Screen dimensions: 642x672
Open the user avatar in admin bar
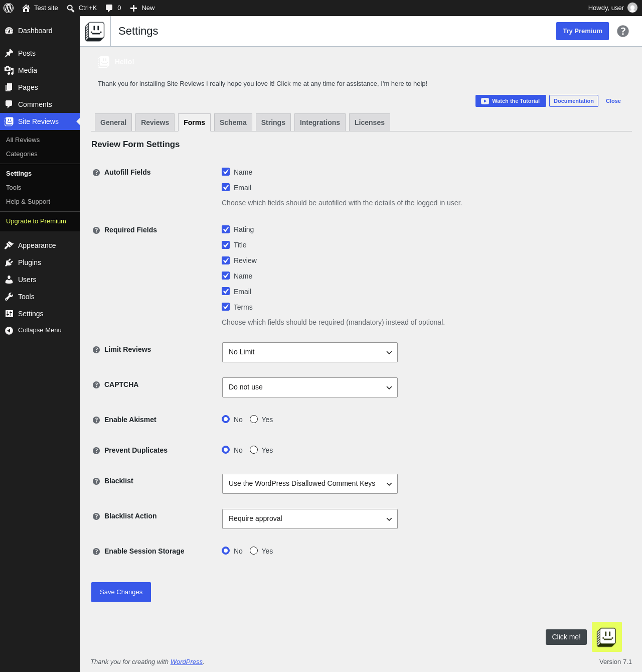(632, 8)
